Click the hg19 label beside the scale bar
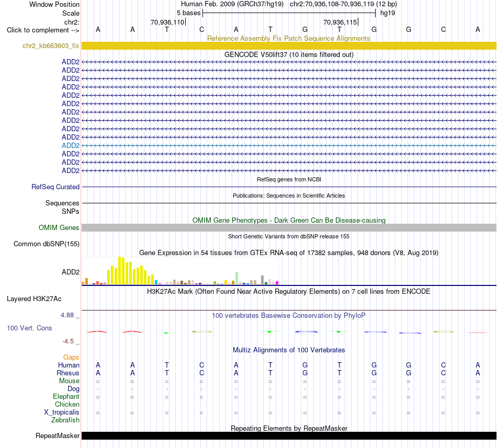The width and height of the screenshot is (497, 448). click(388, 13)
